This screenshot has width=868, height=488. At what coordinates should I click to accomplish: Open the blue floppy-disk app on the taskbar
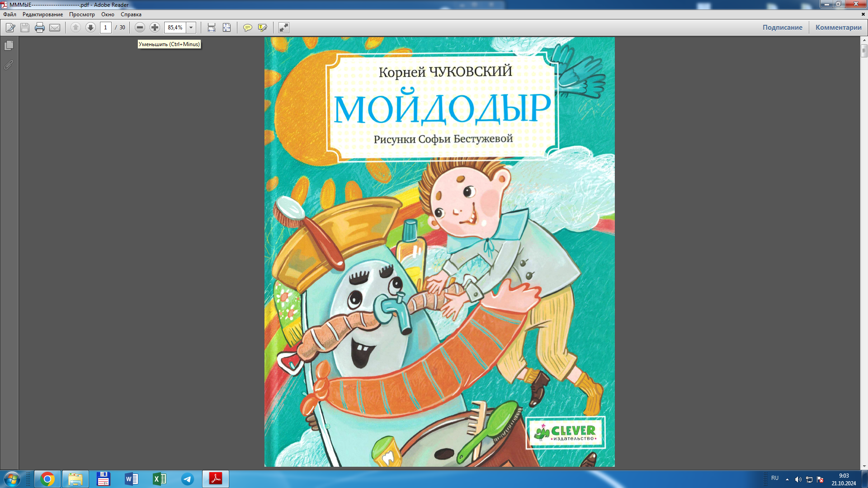pyautogui.click(x=103, y=479)
